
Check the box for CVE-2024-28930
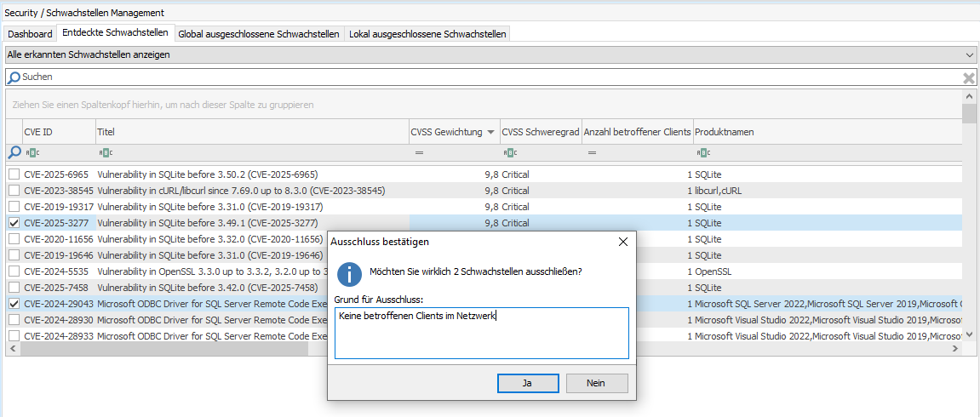pyautogui.click(x=14, y=320)
